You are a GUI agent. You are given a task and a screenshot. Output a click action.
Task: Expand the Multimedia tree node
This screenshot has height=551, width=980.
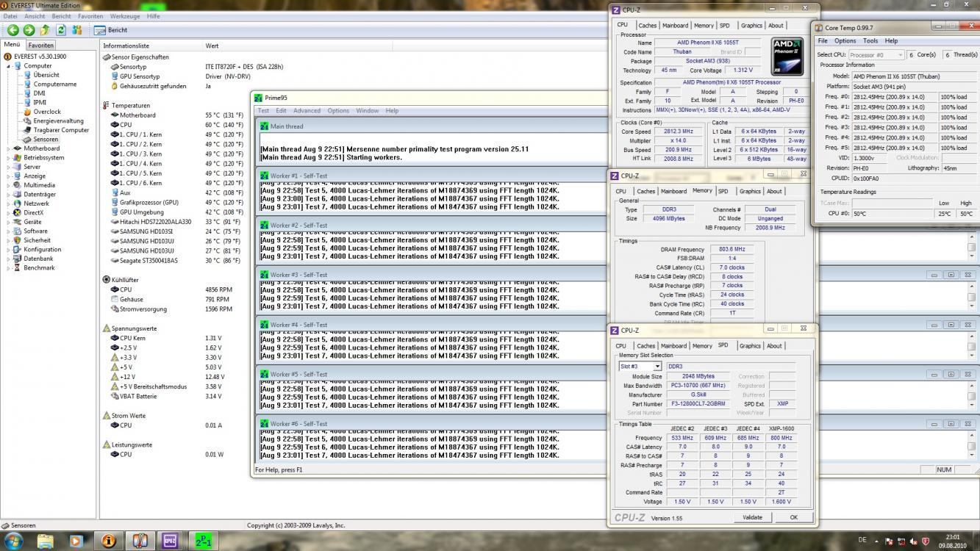click(9, 185)
